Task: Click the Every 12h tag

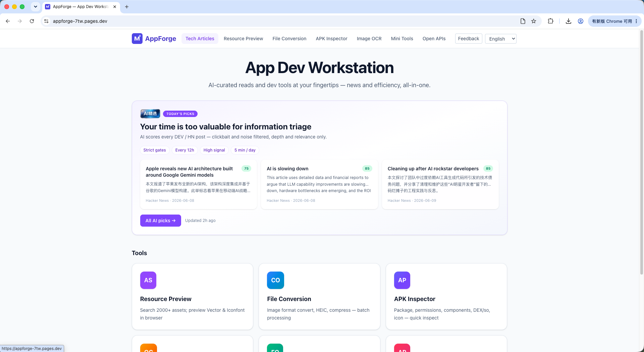Action: coord(184,150)
